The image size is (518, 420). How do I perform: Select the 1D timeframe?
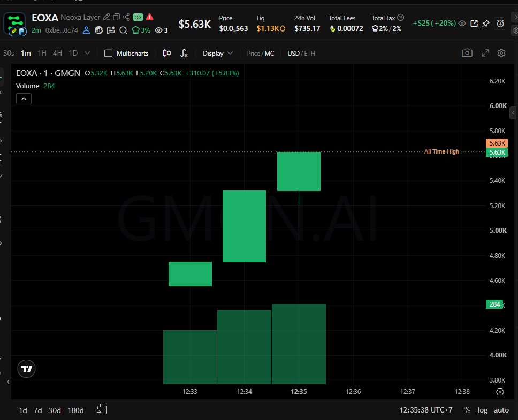click(73, 53)
